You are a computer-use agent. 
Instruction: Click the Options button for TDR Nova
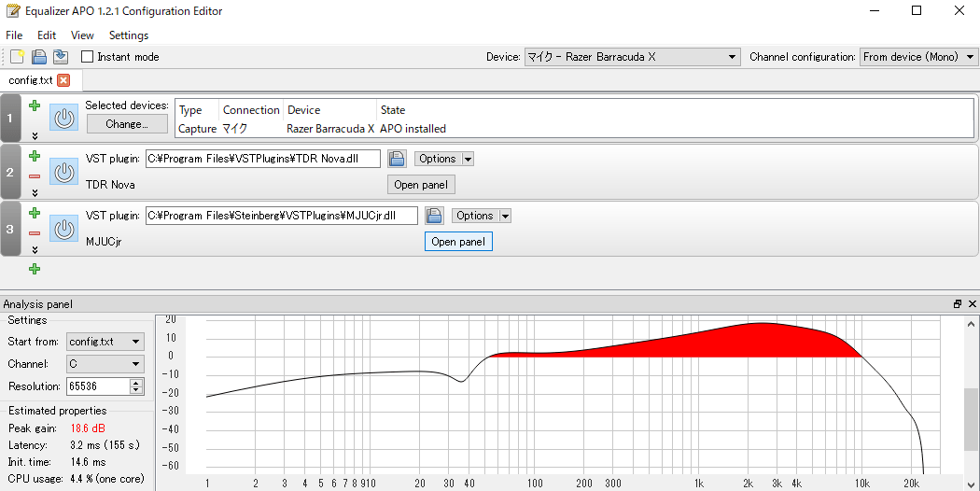click(x=438, y=159)
